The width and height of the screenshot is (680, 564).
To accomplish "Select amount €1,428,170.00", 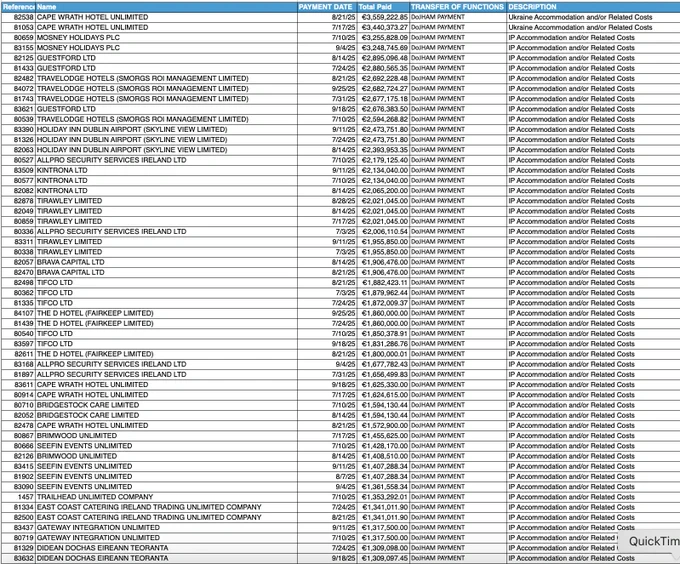I will click(385, 446).
